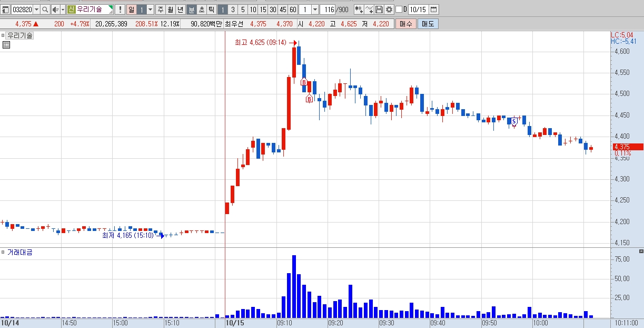Open the day-period dropdown next to 일
The width and height of the screenshot is (644, 328).
click(x=150, y=9)
